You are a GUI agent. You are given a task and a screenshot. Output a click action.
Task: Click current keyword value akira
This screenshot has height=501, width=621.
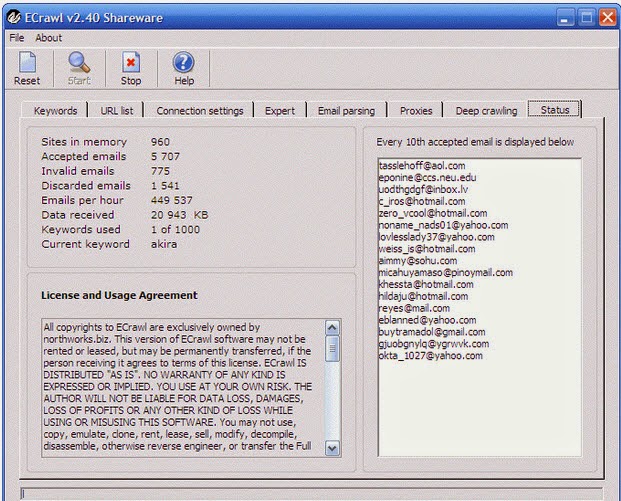point(164,244)
